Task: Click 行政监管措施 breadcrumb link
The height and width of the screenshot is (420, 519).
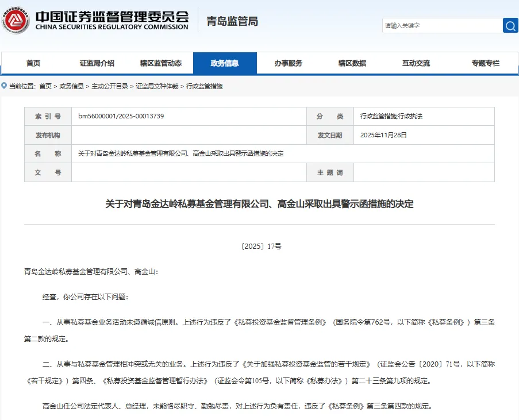Action: [x=204, y=86]
